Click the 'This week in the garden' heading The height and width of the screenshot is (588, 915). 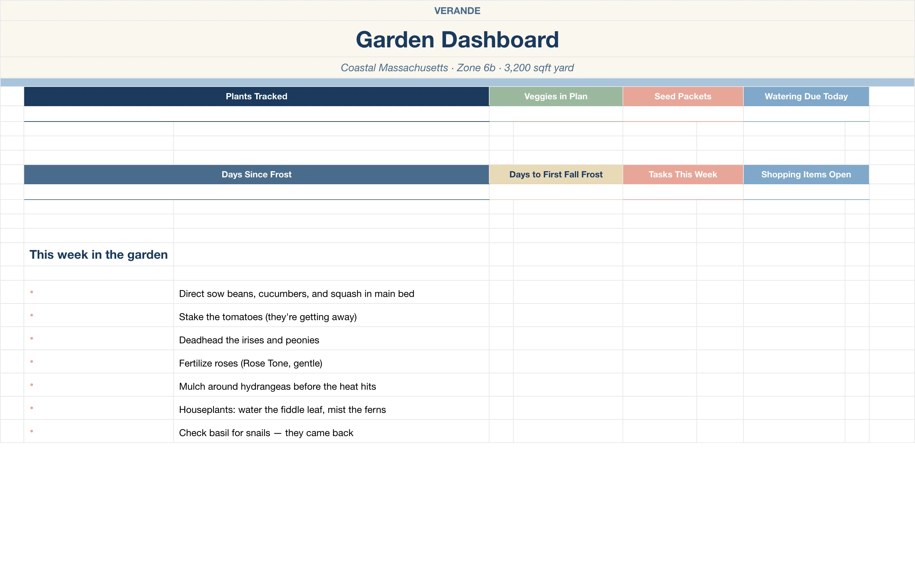tap(99, 254)
